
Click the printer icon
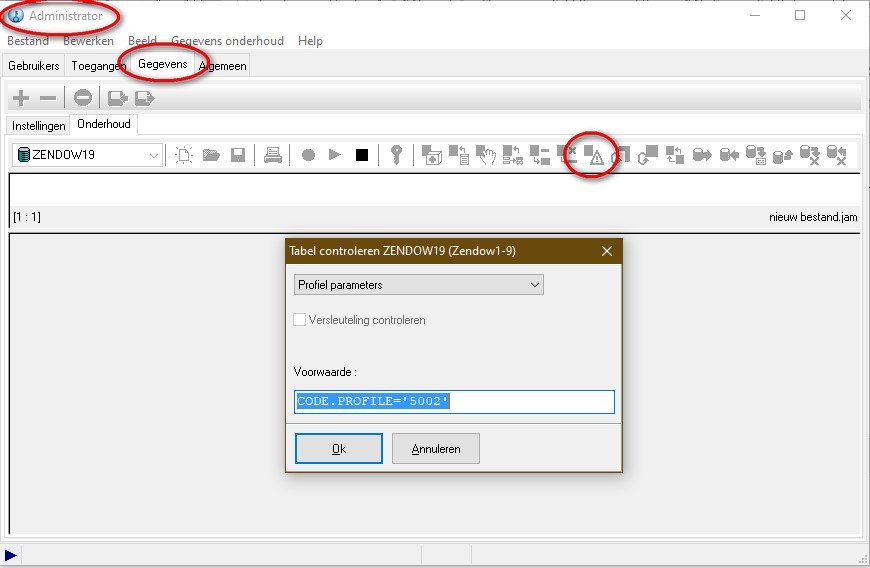(272, 155)
